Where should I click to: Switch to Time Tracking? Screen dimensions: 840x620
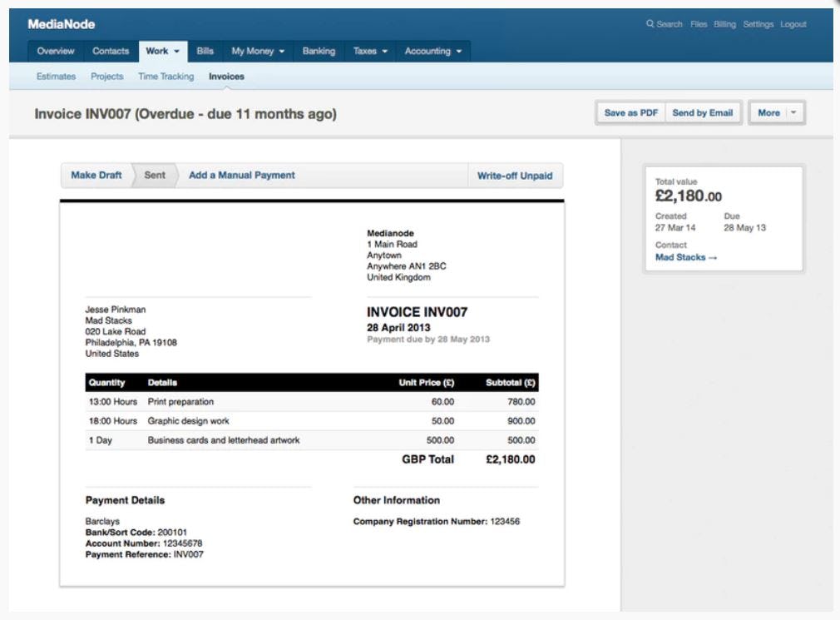[166, 76]
